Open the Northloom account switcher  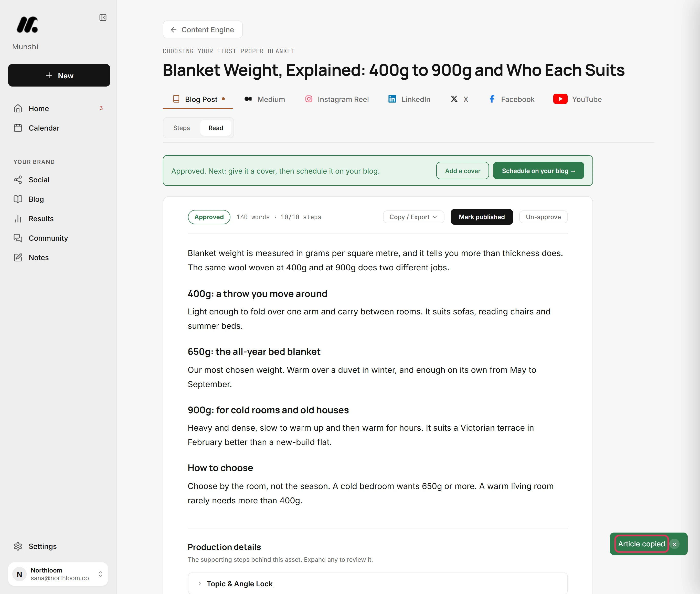58,574
